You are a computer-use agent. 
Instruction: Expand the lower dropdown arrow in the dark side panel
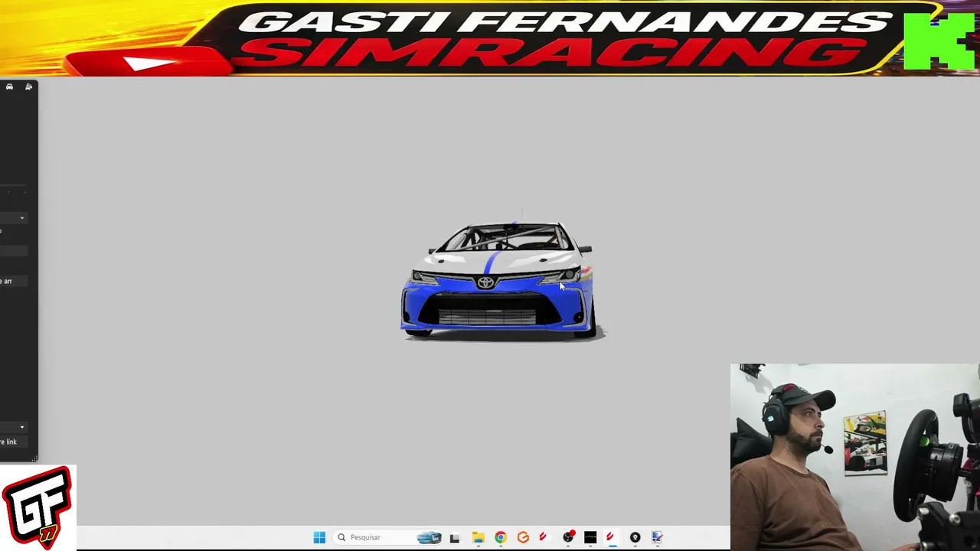pos(21,427)
